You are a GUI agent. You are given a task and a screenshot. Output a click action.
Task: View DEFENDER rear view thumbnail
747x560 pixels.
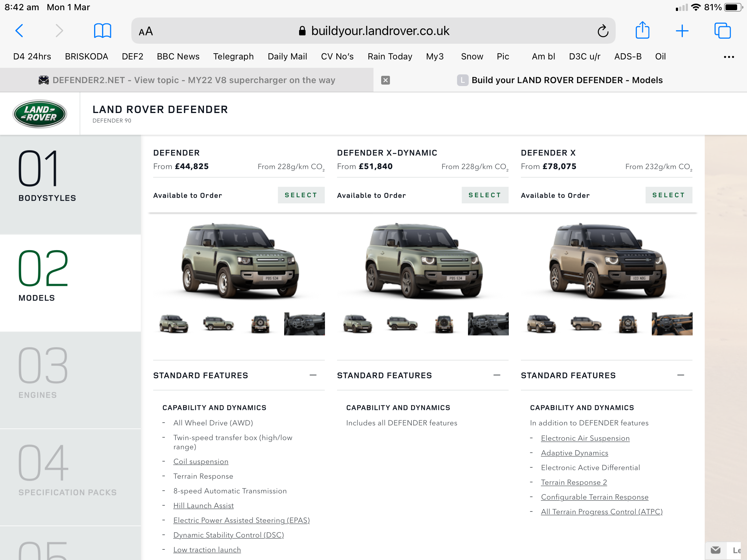pyautogui.click(x=260, y=324)
